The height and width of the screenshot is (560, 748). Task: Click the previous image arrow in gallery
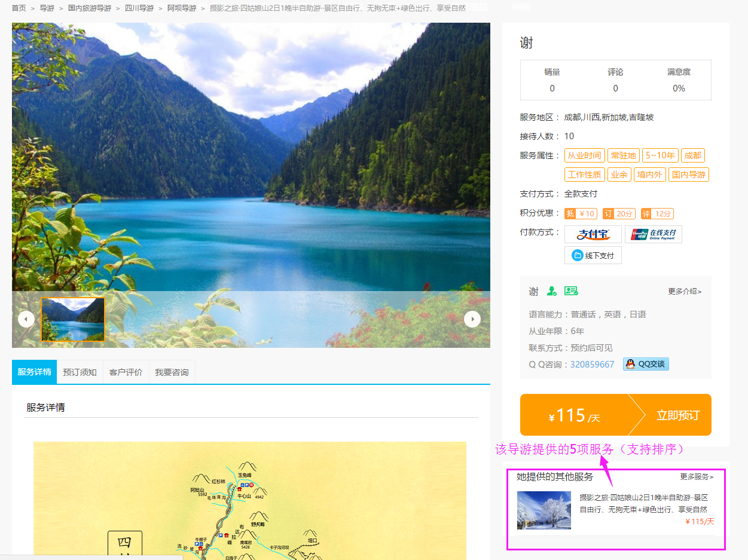[26, 319]
